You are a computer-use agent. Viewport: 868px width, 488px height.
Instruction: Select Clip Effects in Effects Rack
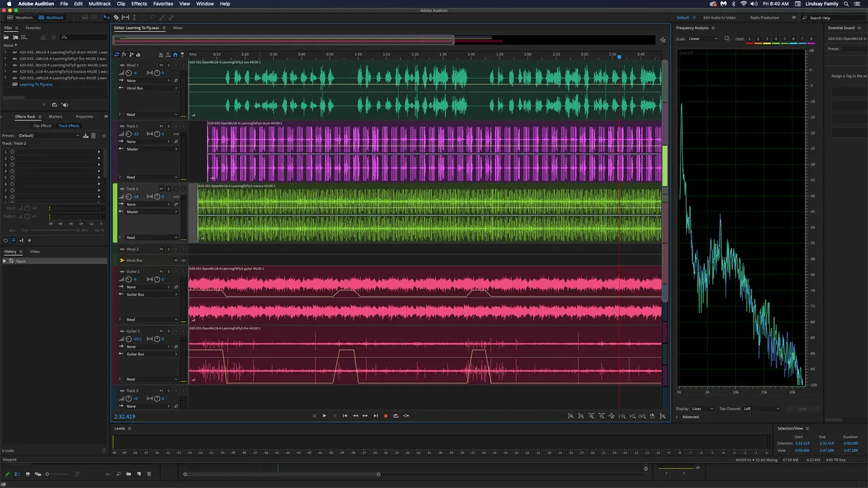click(42, 125)
